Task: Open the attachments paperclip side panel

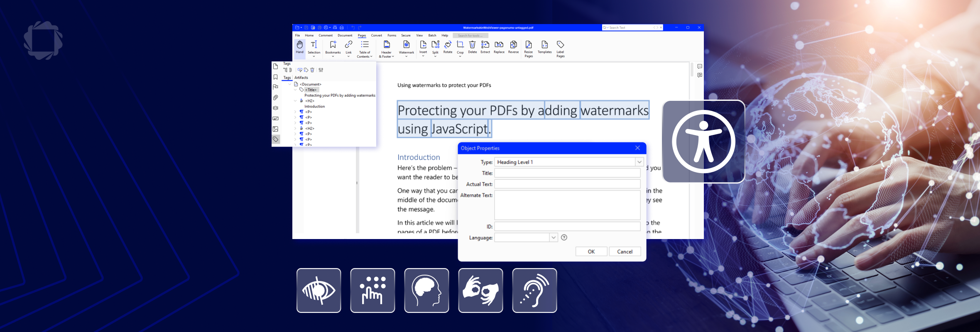Action: (275, 98)
